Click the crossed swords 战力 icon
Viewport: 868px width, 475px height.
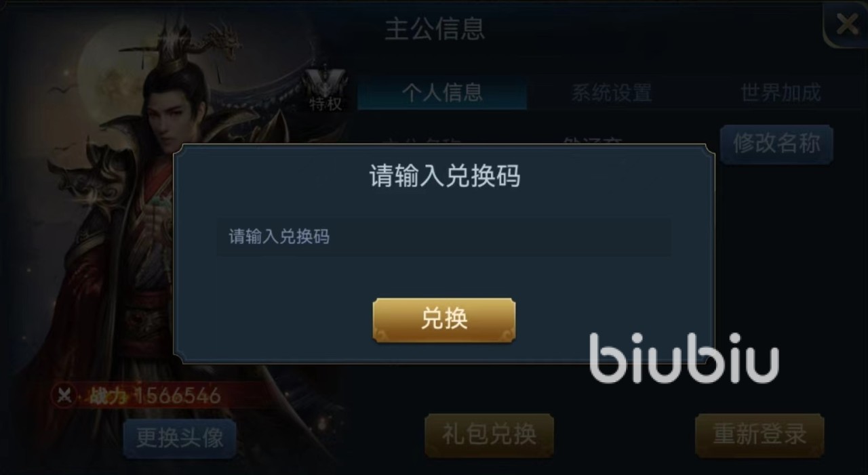coord(65,395)
